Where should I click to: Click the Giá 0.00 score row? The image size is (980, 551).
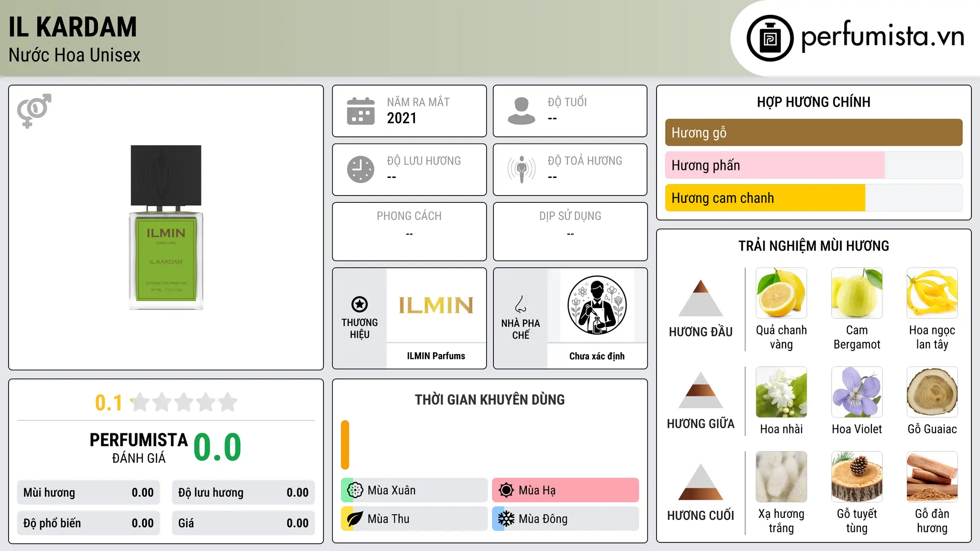tap(243, 523)
